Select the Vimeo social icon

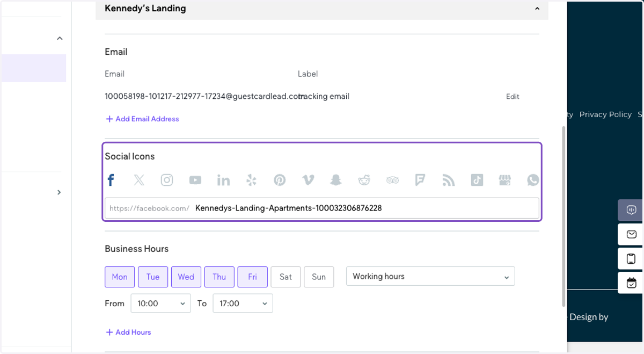(308, 180)
